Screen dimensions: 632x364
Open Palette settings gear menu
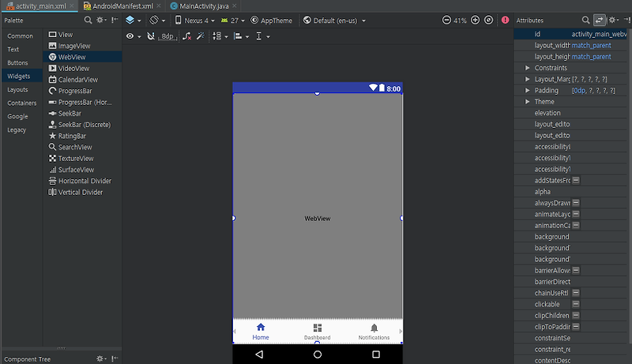101,20
